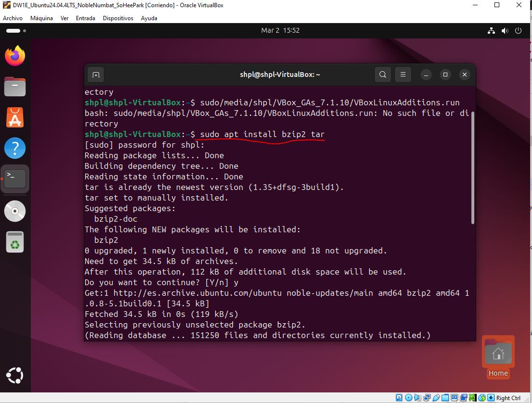Viewport: 532px width, 403px height.
Task: Open the Ayuda menu
Action: [x=149, y=18]
